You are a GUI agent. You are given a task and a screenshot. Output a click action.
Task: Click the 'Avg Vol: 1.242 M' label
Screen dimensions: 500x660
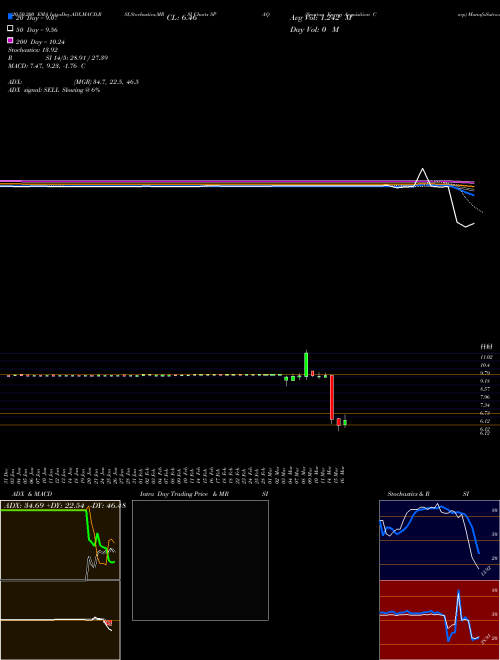(320, 18)
